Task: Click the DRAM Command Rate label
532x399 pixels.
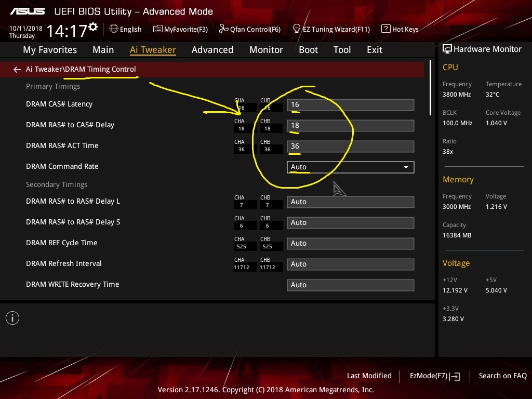Action: point(62,166)
